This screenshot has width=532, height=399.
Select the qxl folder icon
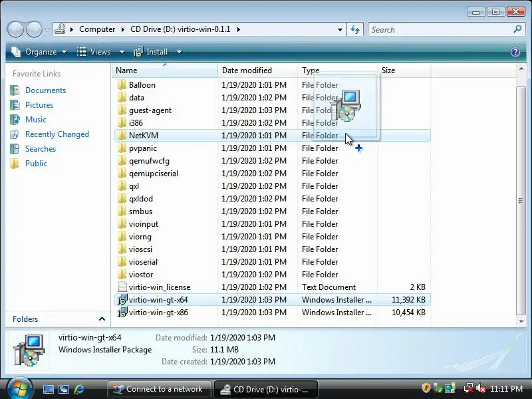[x=122, y=186]
